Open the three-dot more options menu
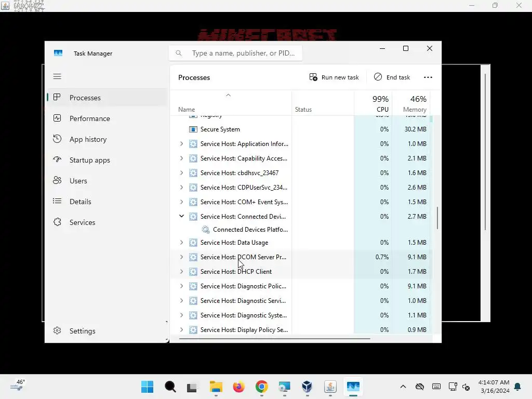532x399 pixels. [428, 77]
